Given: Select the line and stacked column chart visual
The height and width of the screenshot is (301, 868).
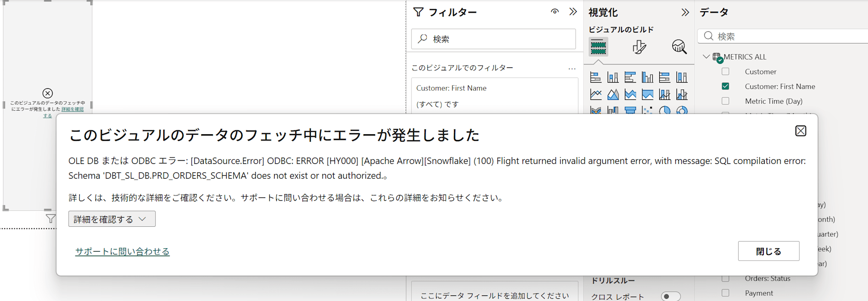Looking at the screenshot, I should point(664,94).
